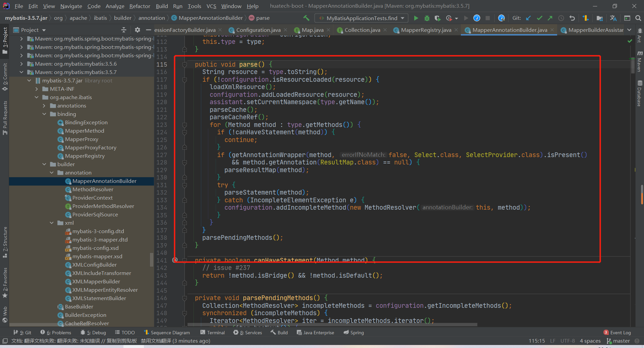Click the Git update project arrow

[x=528, y=18]
